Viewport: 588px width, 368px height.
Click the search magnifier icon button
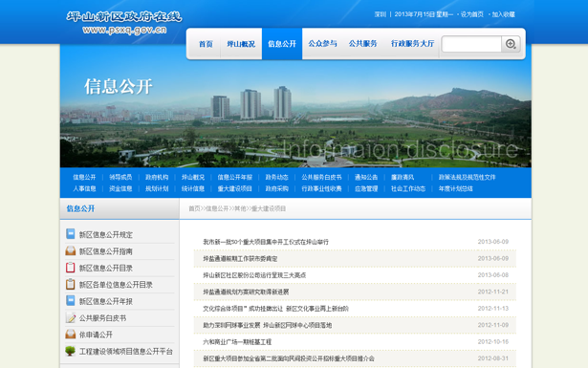(511, 44)
